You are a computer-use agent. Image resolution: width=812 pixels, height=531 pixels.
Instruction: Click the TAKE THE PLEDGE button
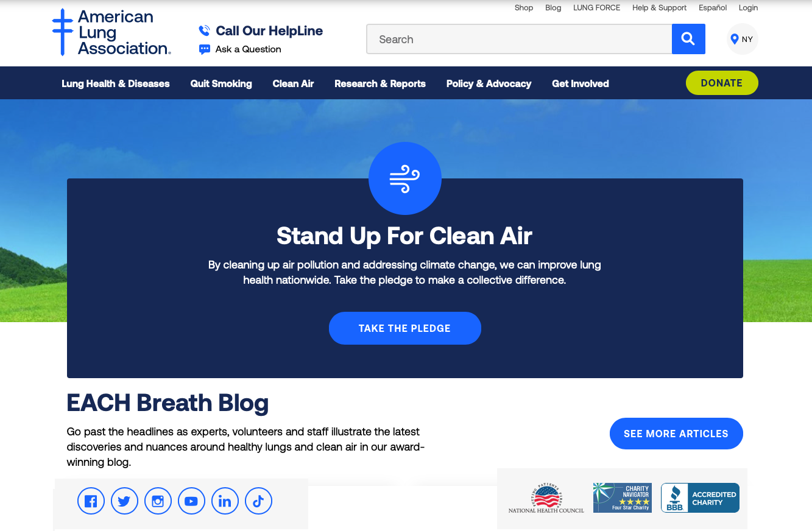tap(405, 328)
